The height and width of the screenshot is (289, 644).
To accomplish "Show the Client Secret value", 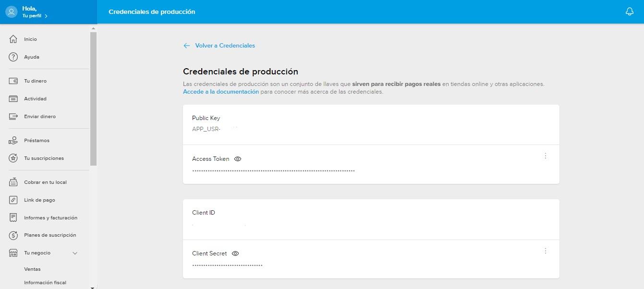I will 235,253.
